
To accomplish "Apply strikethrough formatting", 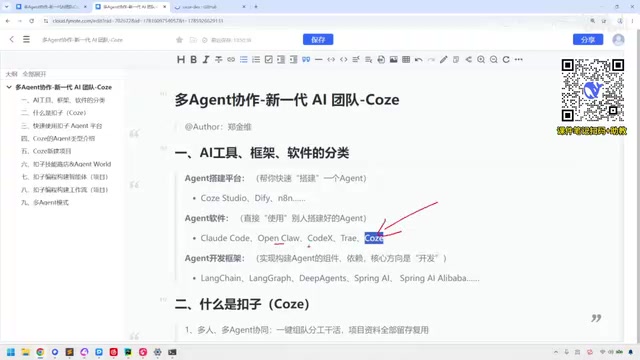I will tap(219, 60).
